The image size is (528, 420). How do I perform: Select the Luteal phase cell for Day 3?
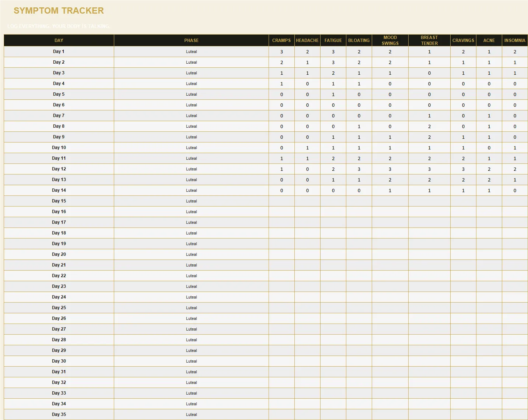[x=191, y=73]
